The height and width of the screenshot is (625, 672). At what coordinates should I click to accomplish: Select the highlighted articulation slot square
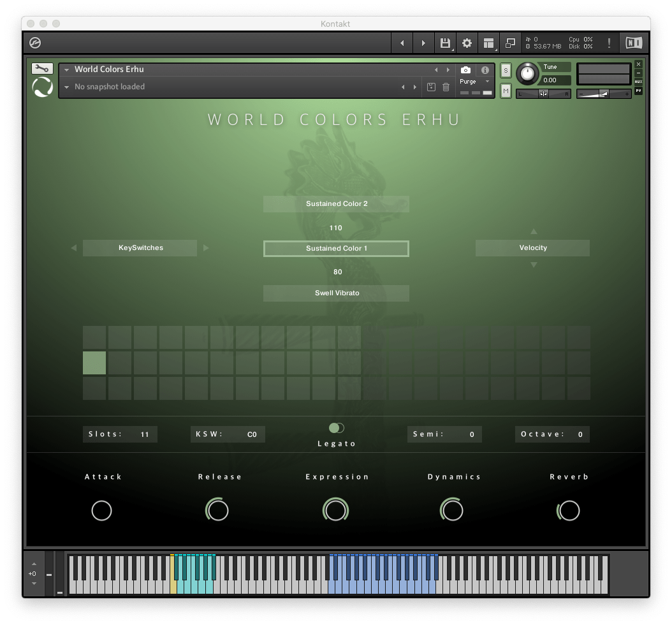[94, 363]
